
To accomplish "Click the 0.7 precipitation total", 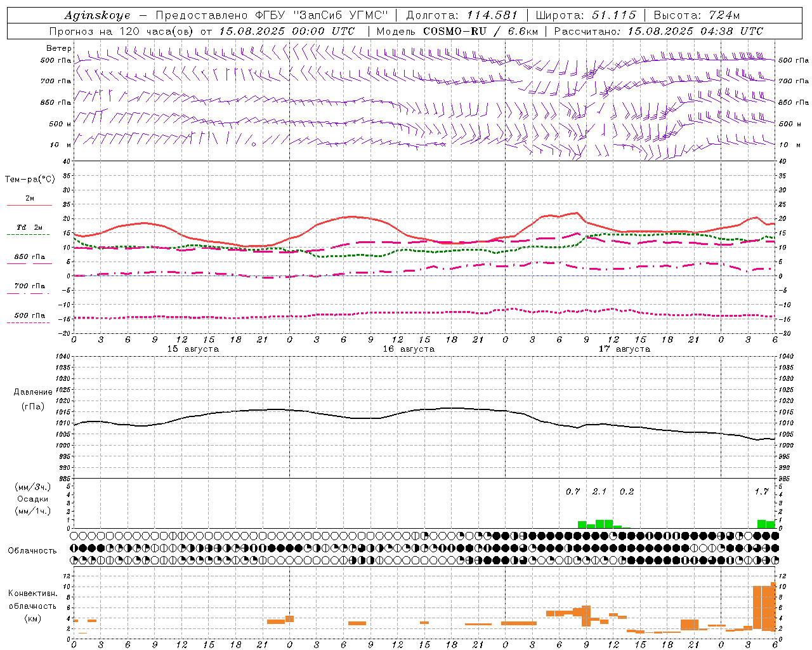I will pos(573,491).
